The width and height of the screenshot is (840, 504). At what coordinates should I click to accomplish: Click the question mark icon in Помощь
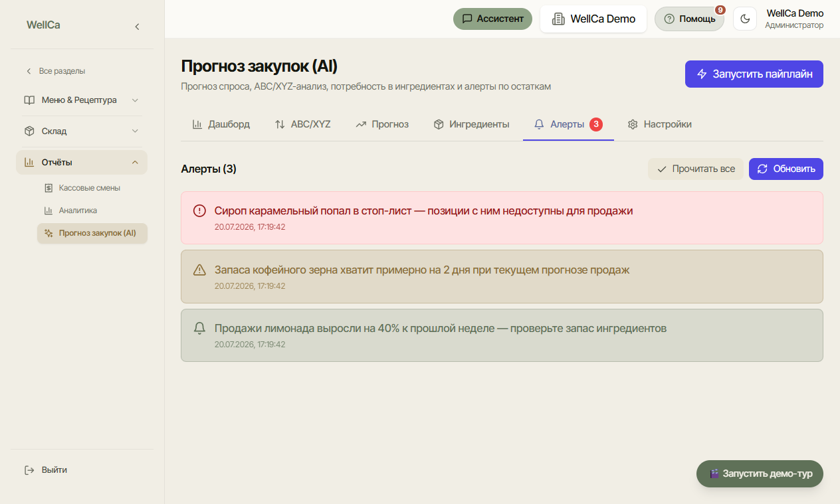669,19
